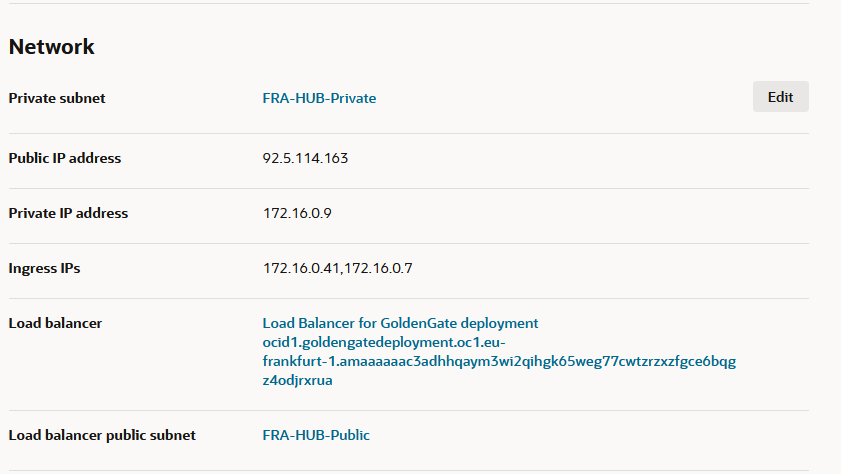Screen dimensions: 841x474
Task: Click the OCID line starting with frankfurt-1
Action: pos(498,361)
